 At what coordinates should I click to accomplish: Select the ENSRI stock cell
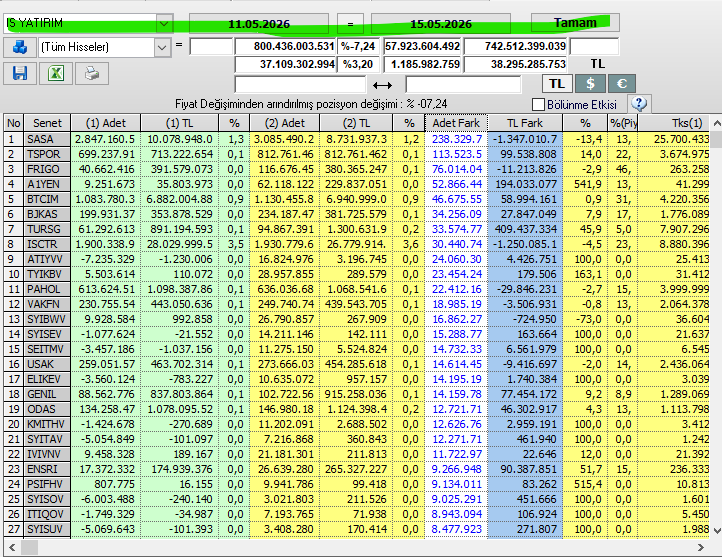(47, 469)
